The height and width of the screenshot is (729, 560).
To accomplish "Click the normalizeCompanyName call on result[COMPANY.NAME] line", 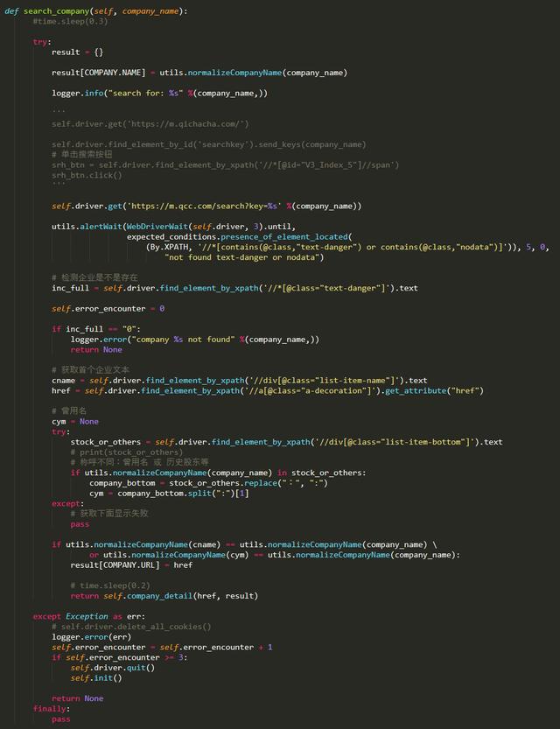I will tap(234, 73).
